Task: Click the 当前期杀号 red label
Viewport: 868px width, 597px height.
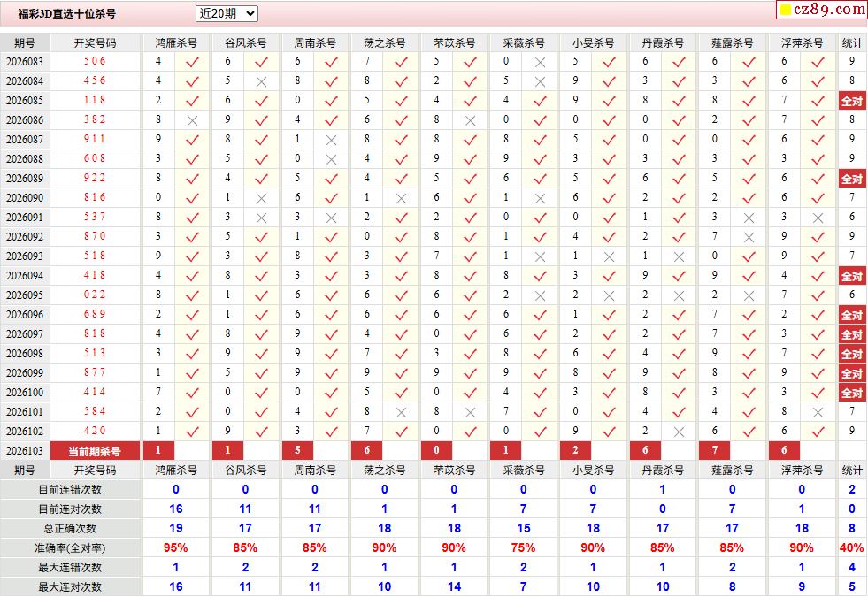Action: coord(95,451)
